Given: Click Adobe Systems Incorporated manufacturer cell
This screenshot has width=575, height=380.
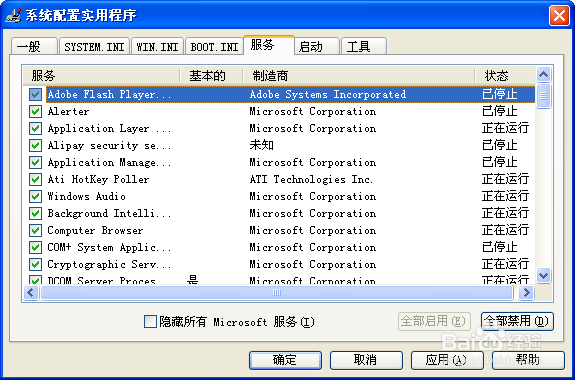Looking at the screenshot, I should click(328, 95).
